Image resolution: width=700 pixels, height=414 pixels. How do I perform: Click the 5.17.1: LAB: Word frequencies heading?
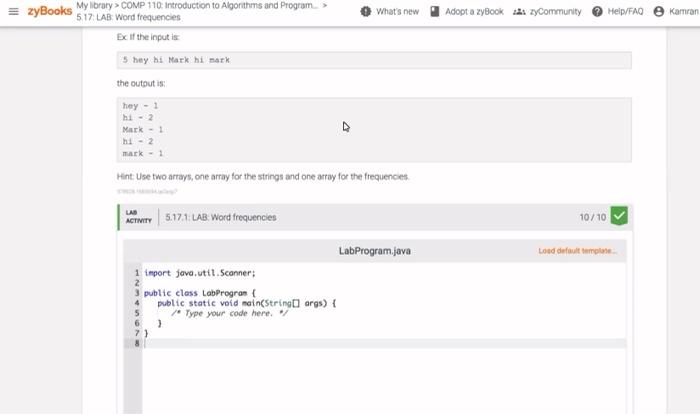[x=221, y=217]
